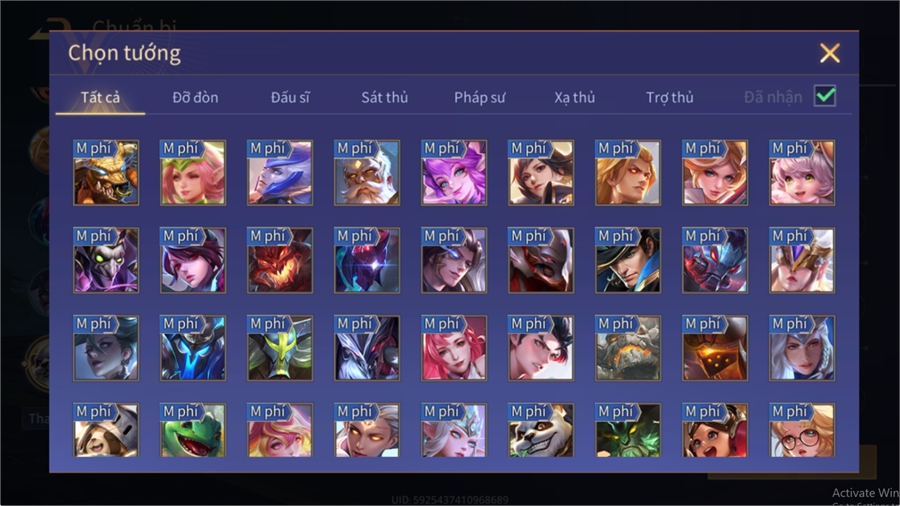Pick the blonde girl with round glasses
The image size is (900, 506).
click(802, 430)
